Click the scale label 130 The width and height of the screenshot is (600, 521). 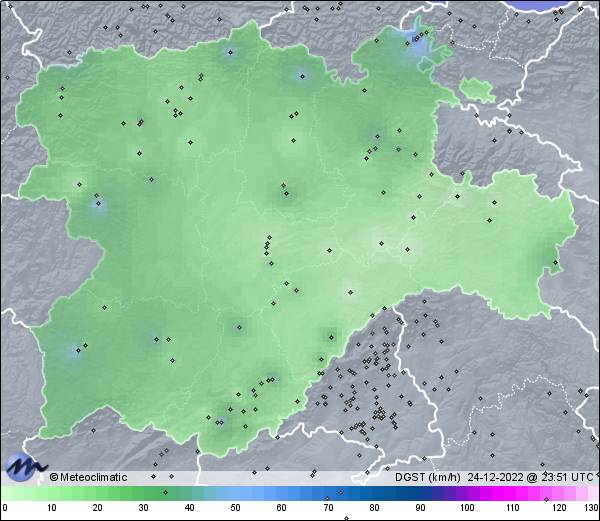(x=592, y=508)
